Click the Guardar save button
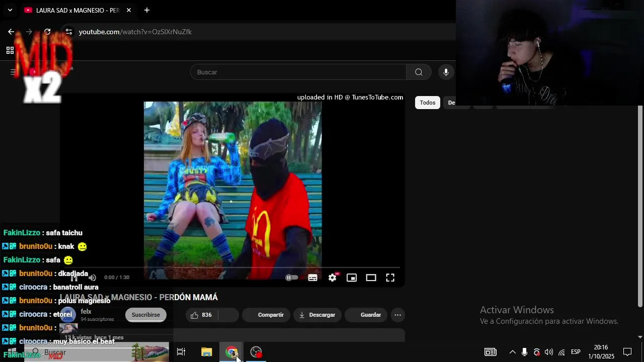The height and width of the screenshot is (362, 644). pyautogui.click(x=366, y=315)
